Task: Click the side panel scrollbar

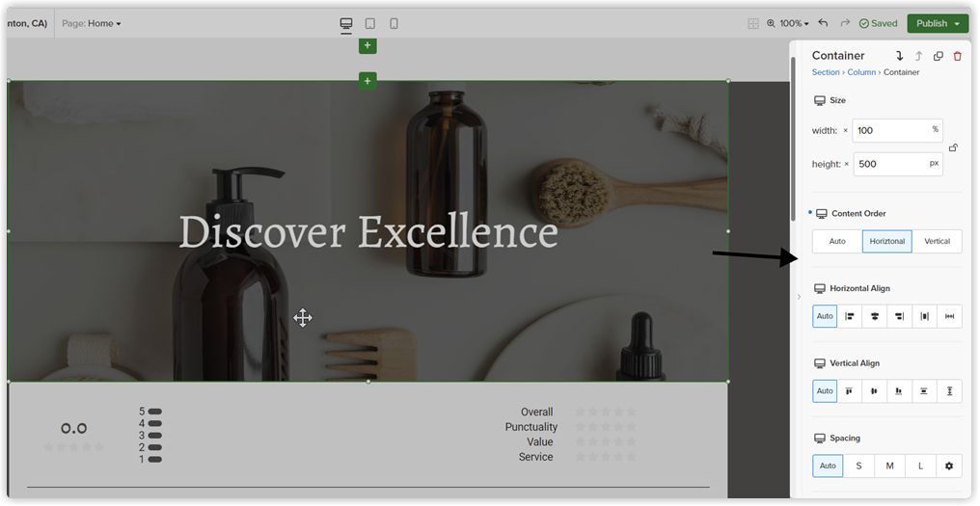Action: [794, 139]
